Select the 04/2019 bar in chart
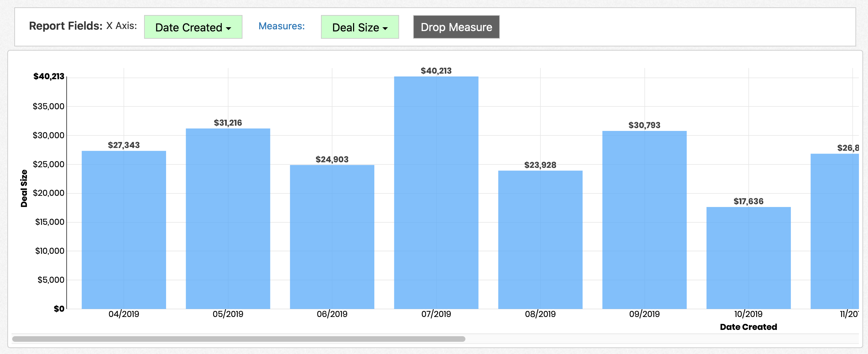868x354 pixels. click(x=124, y=230)
